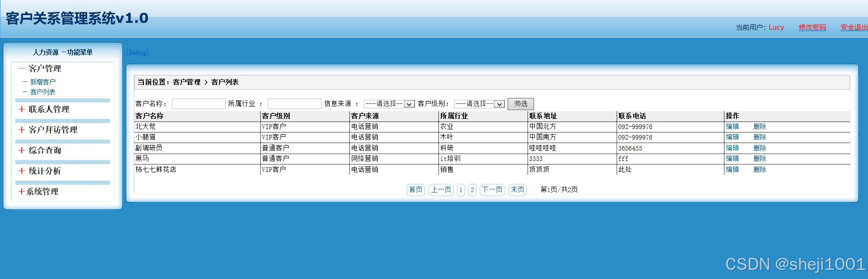
Task: Open the 信息来源 dropdown
Action: (389, 104)
